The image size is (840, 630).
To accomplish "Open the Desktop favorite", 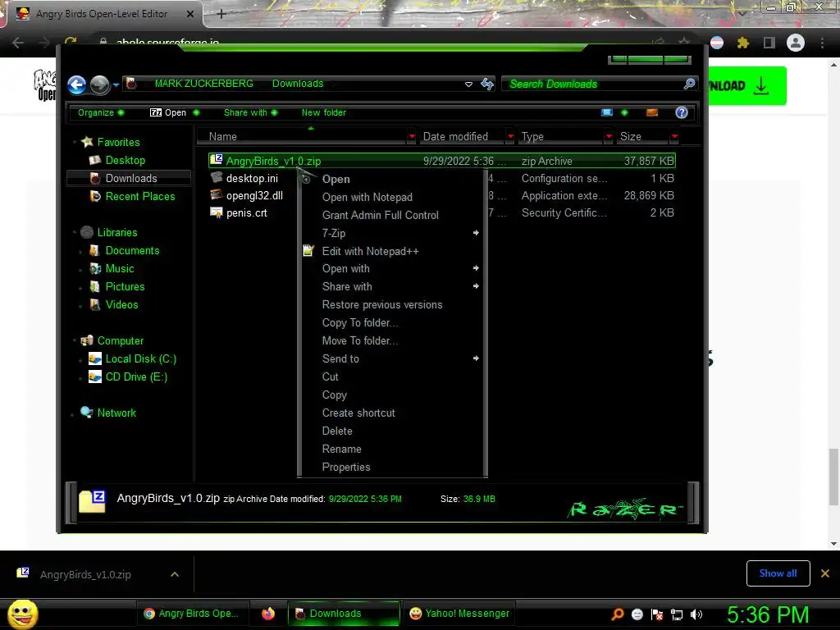I will coord(125,160).
